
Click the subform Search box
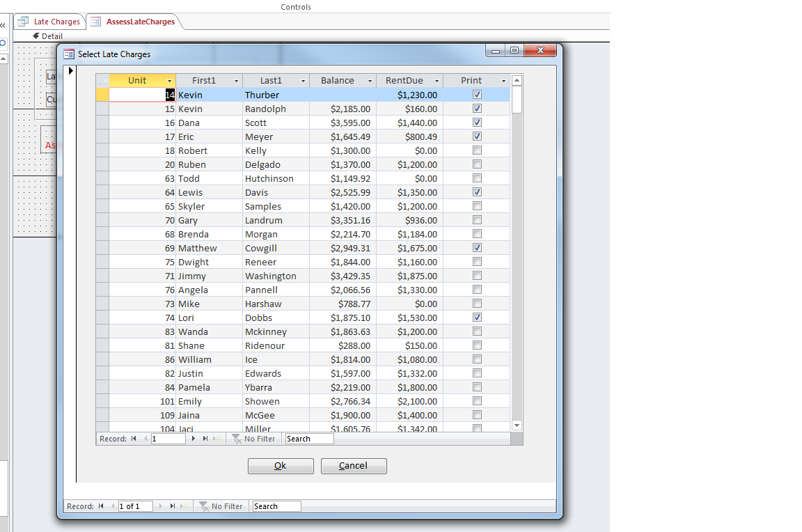309,439
